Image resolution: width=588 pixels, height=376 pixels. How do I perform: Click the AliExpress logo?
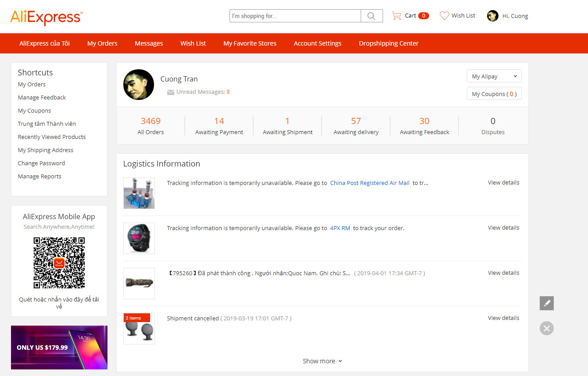pyautogui.click(x=46, y=17)
